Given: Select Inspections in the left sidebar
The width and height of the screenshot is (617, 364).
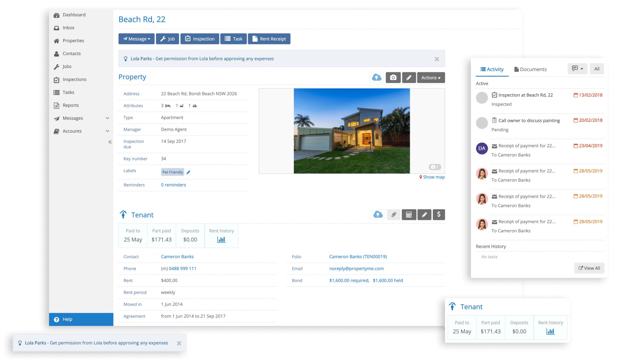Looking at the screenshot, I should (x=74, y=79).
